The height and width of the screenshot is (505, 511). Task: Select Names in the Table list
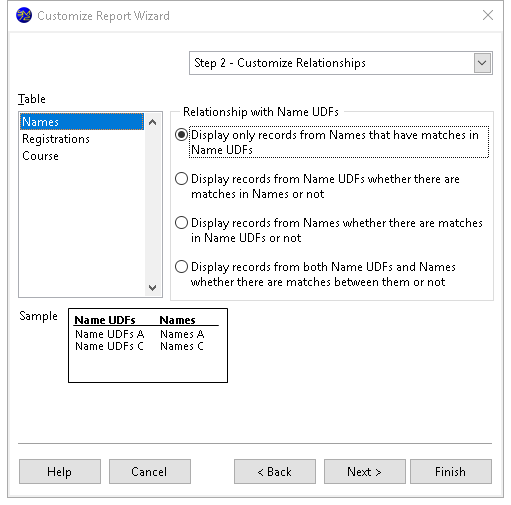coord(82,122)
